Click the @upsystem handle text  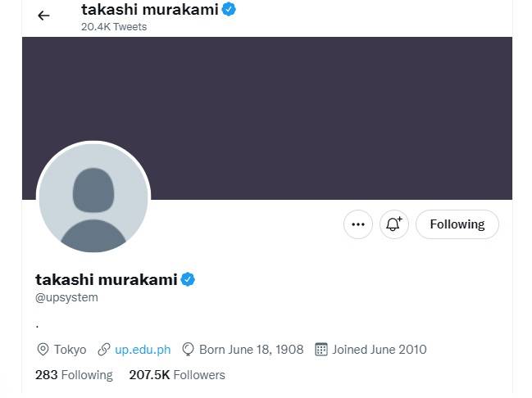click(x=66, y=298)
